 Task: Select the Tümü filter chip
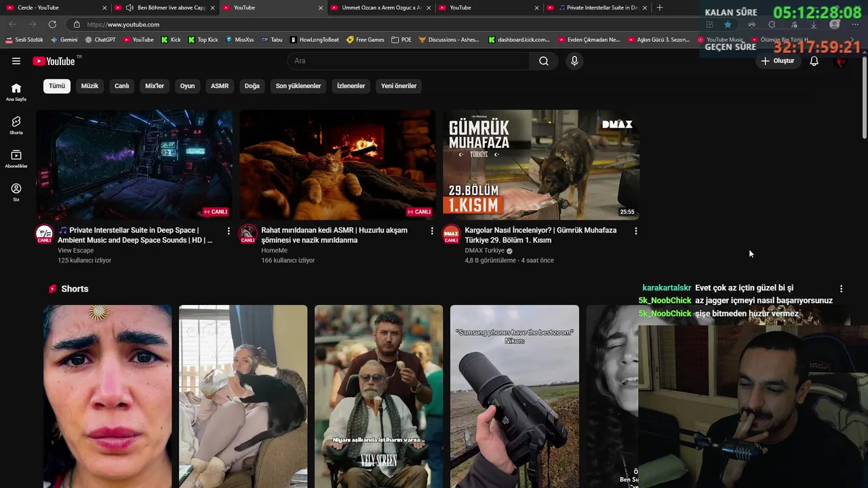[x=57, y=86]
